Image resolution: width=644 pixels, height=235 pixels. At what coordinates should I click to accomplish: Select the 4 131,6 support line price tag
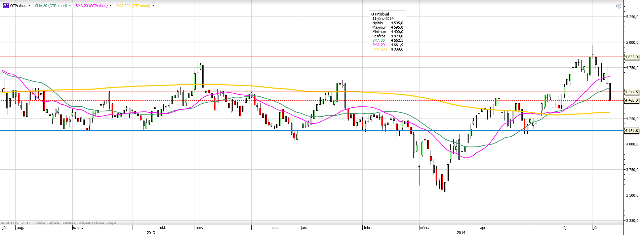[x=632, y=131]
